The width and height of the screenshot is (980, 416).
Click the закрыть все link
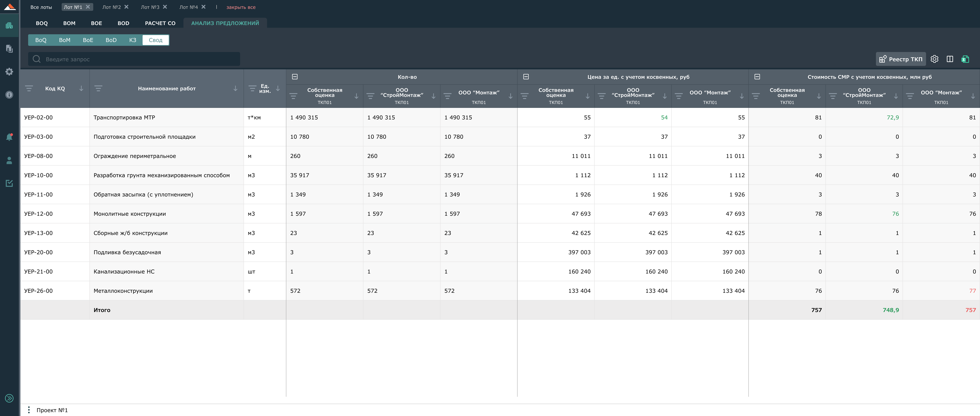tap(240, 7)
